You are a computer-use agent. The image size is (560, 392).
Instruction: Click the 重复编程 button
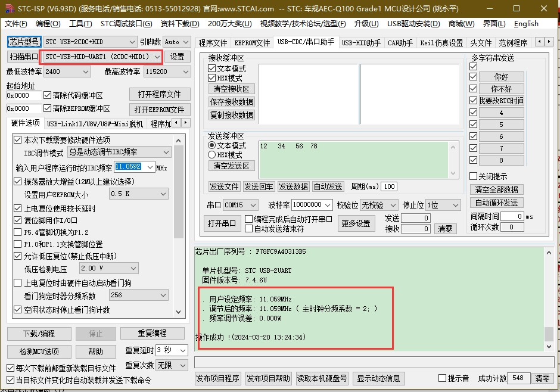pos(152,333)
